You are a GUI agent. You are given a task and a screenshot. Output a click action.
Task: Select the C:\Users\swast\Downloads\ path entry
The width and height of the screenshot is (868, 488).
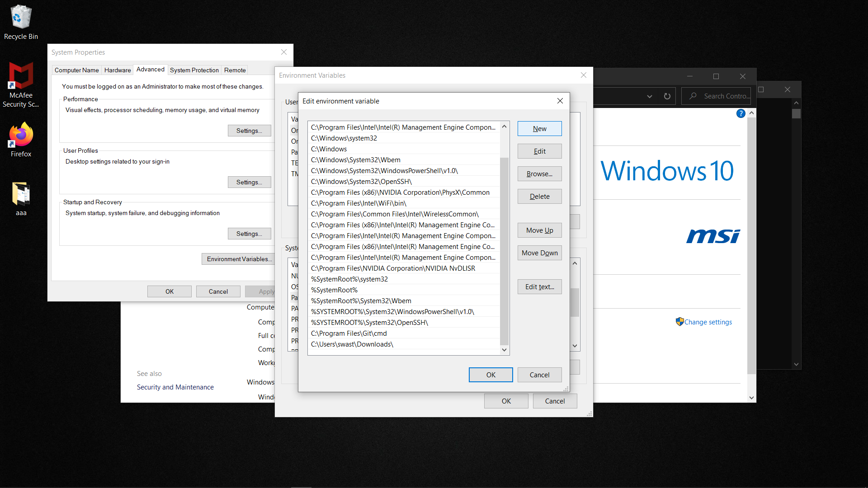[x=352, y=344]
